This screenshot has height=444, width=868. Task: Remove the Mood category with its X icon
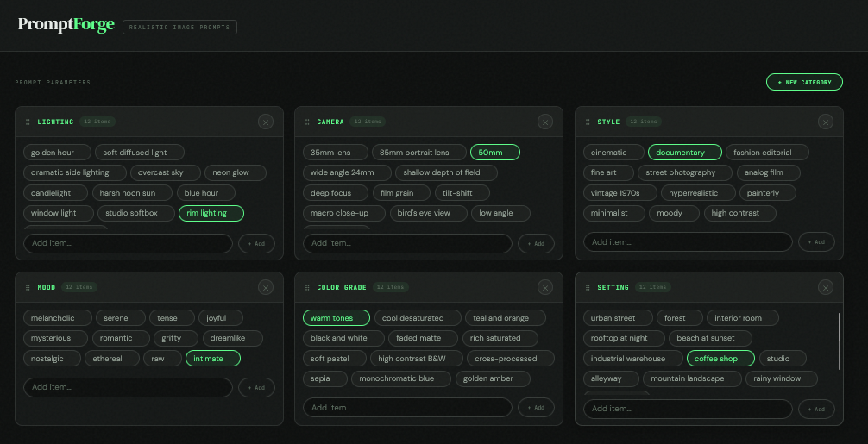point(266,287)
